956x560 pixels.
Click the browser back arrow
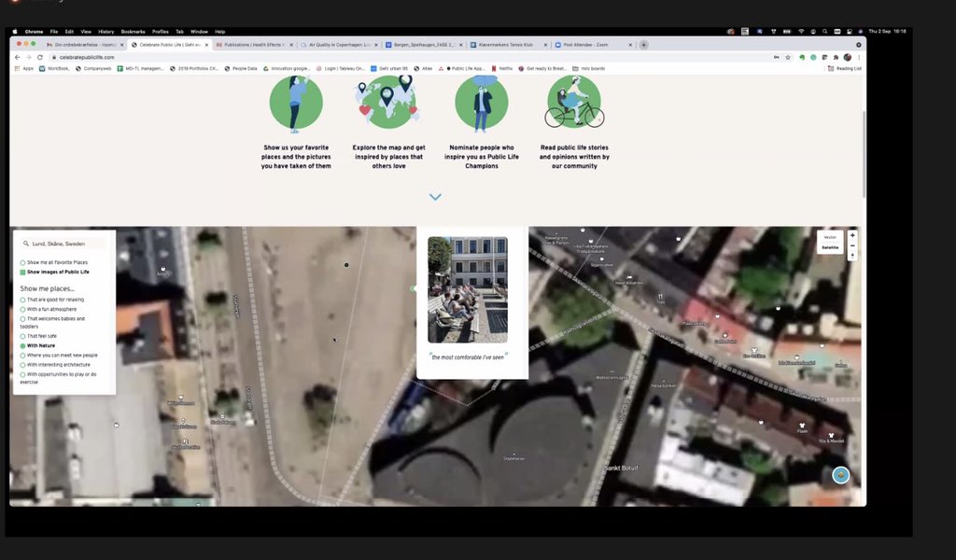coord(17,57)
